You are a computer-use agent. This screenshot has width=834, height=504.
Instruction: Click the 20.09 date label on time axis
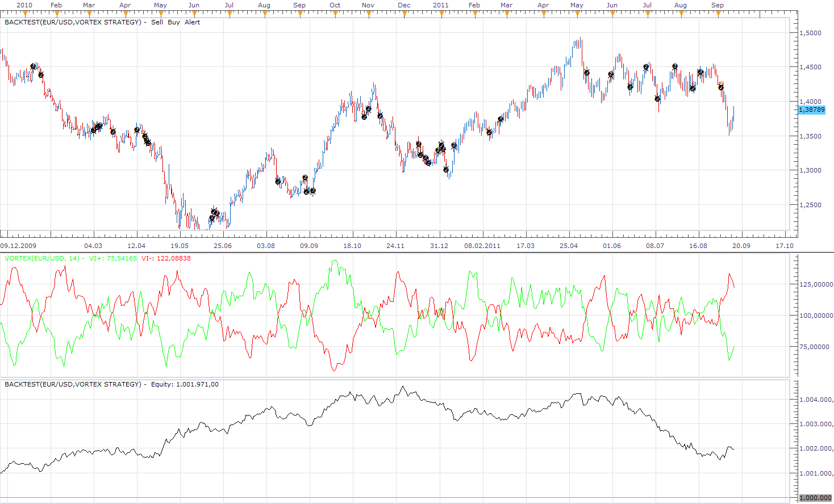[741, 246]
